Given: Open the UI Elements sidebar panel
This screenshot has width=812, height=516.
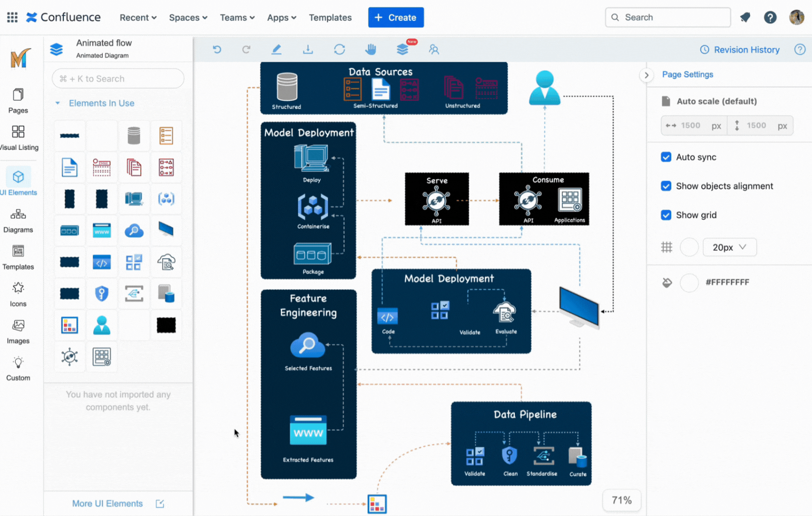Looking at the screenshot, I should [x=18, y=182].
